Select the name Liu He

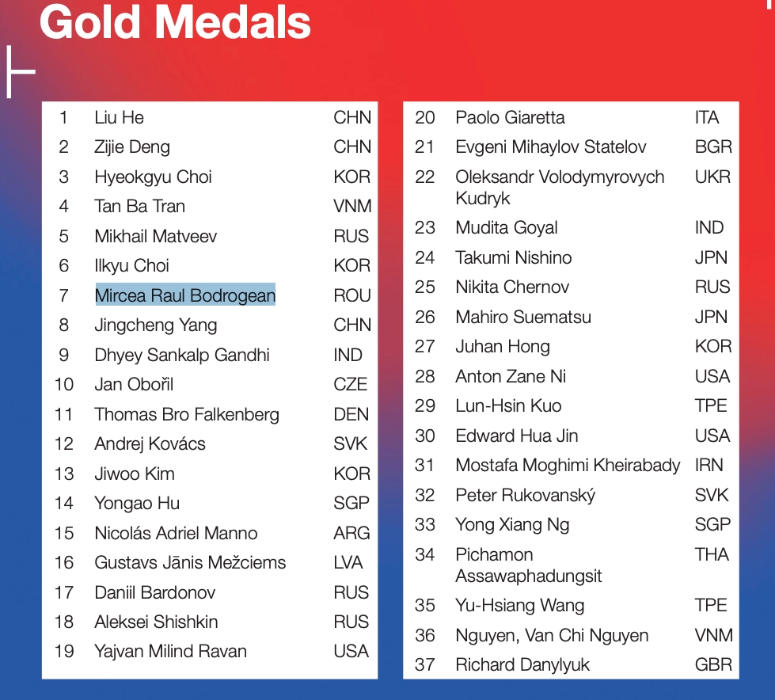[119, 117]
